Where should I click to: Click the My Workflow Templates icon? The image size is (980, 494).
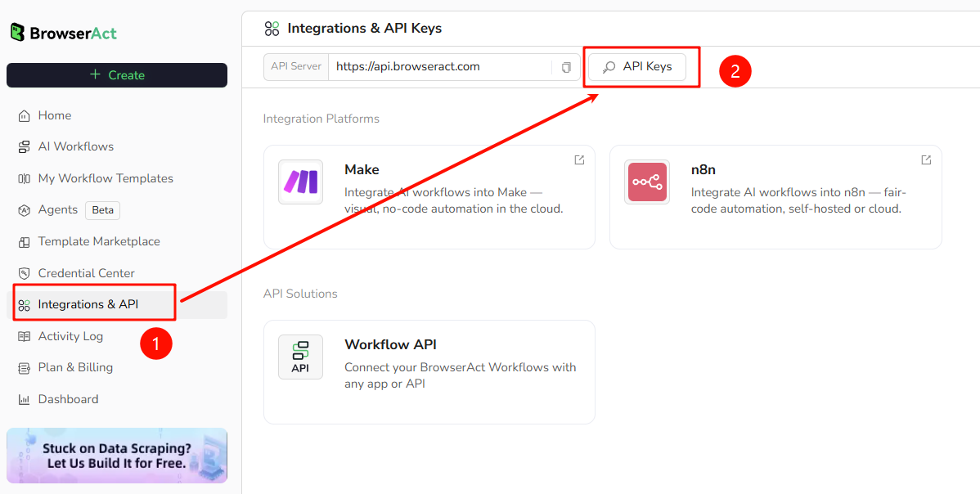25,178
